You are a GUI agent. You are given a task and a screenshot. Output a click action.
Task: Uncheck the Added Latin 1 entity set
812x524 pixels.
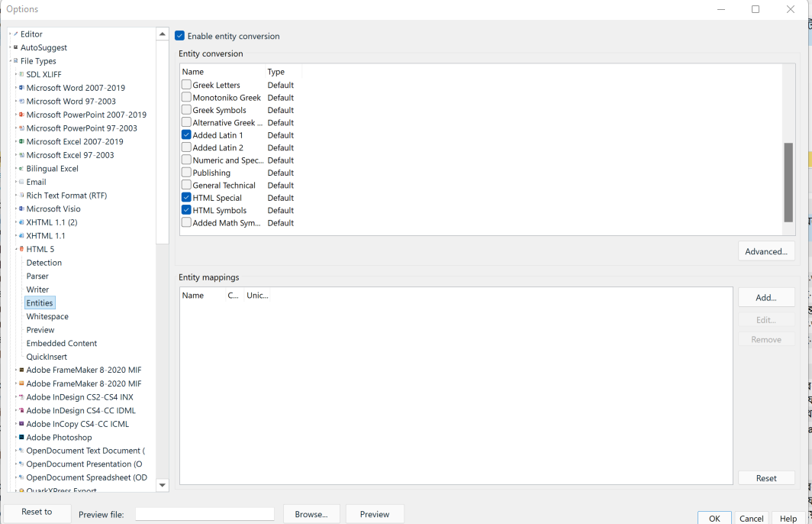point(186,134)
